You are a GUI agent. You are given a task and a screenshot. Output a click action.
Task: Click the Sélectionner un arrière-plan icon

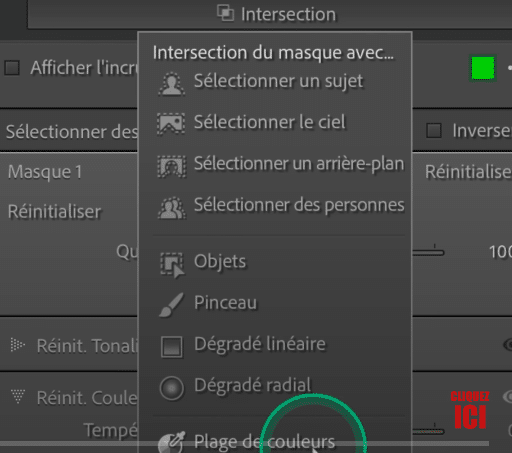pyautogui.click(x=171, y=166)
